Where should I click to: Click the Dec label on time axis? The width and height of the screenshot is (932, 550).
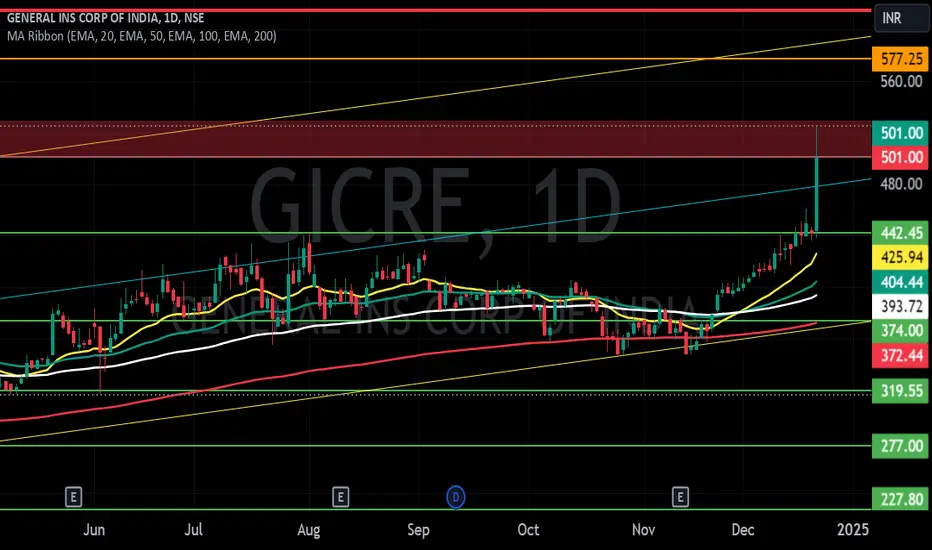[x=742, y=529]
